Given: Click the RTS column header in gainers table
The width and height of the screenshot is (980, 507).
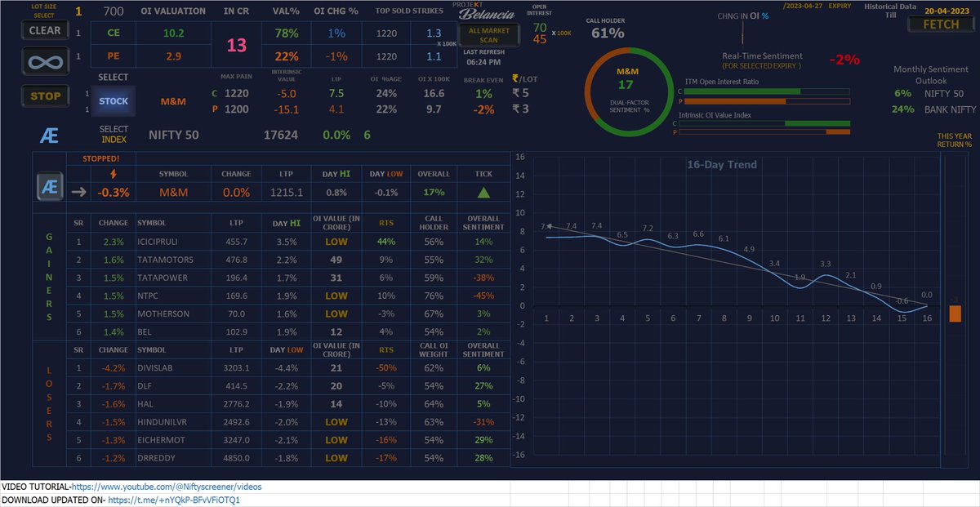Looking at the screenshot, I should pos(387,223).
